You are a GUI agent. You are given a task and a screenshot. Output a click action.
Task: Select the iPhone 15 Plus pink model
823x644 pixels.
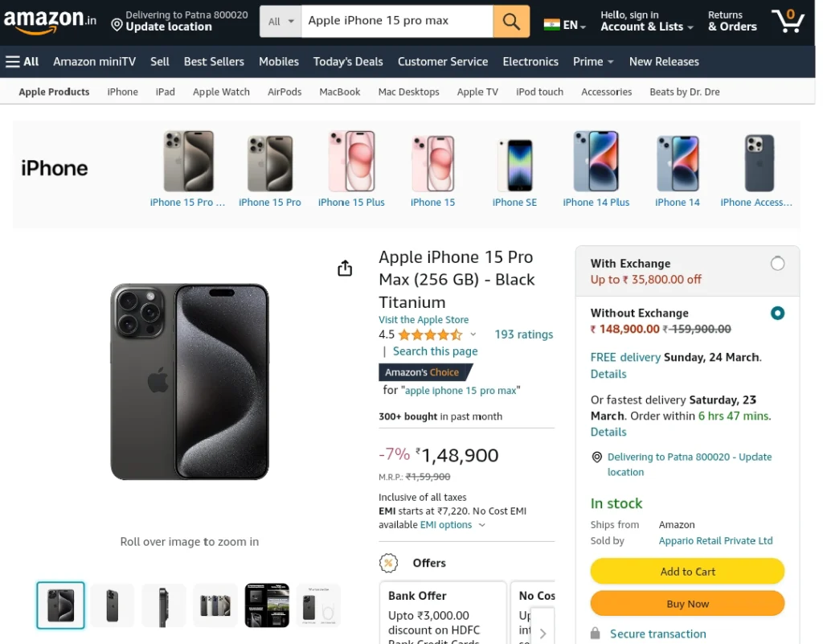[351, 169]
